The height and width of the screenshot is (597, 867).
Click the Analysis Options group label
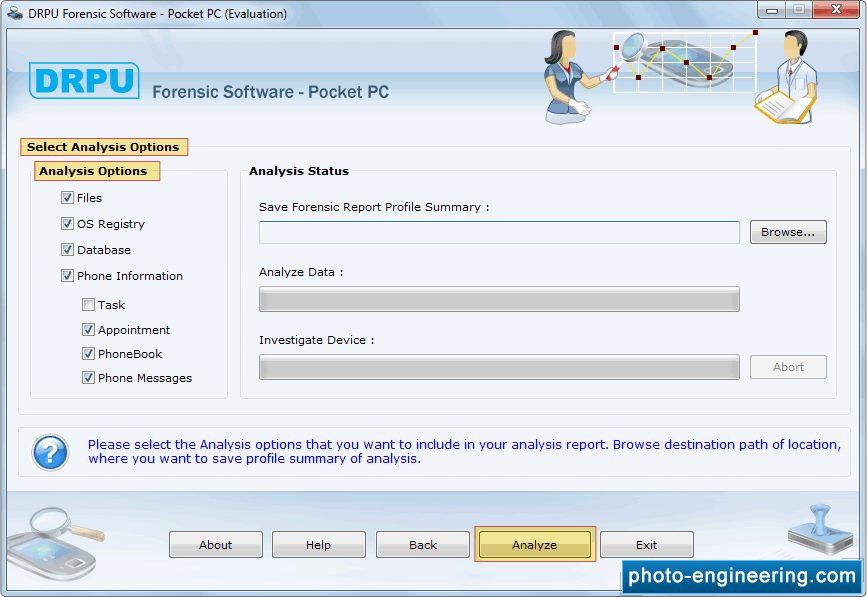pyautogui.click(x=93, y=171)
